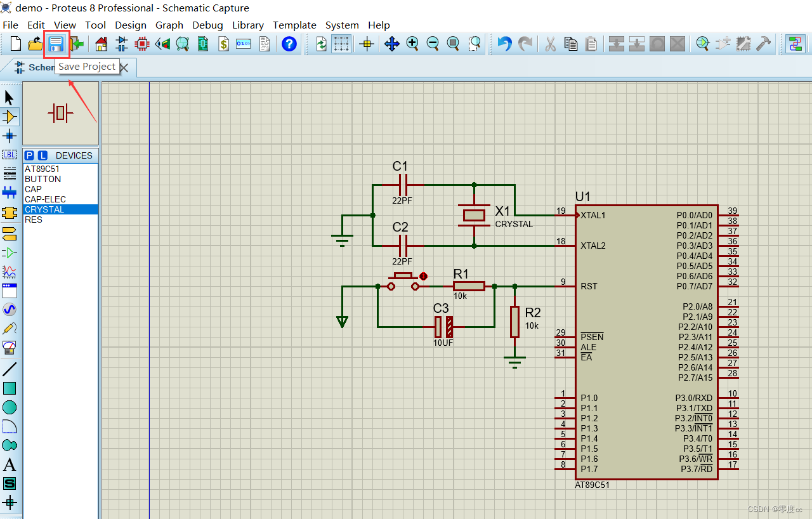The width and height of the screenshot is (812, 519).
Task: Toggle the false origin crosshair
Action: coord(366,44)
